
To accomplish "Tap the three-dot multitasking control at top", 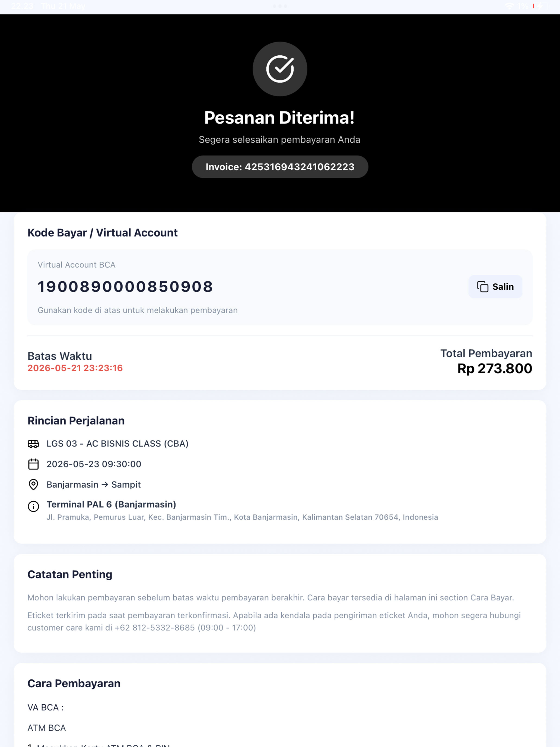I will (x=280, y=6).
